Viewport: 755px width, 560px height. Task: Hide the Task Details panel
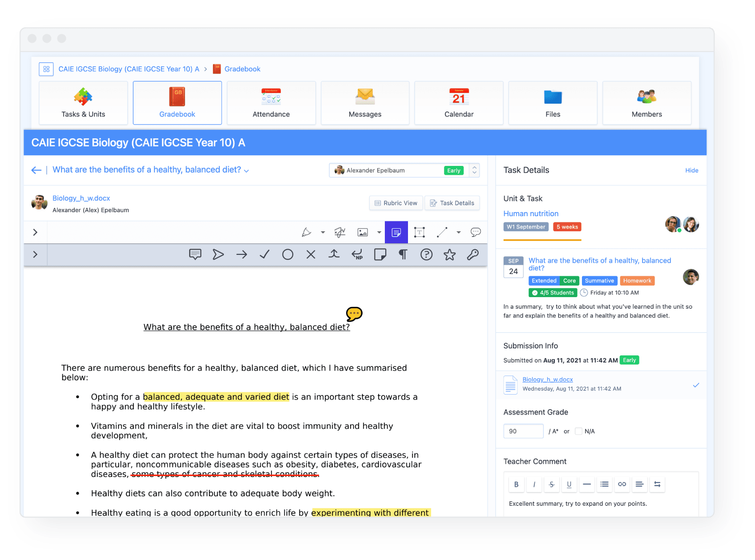coord(692,170)
